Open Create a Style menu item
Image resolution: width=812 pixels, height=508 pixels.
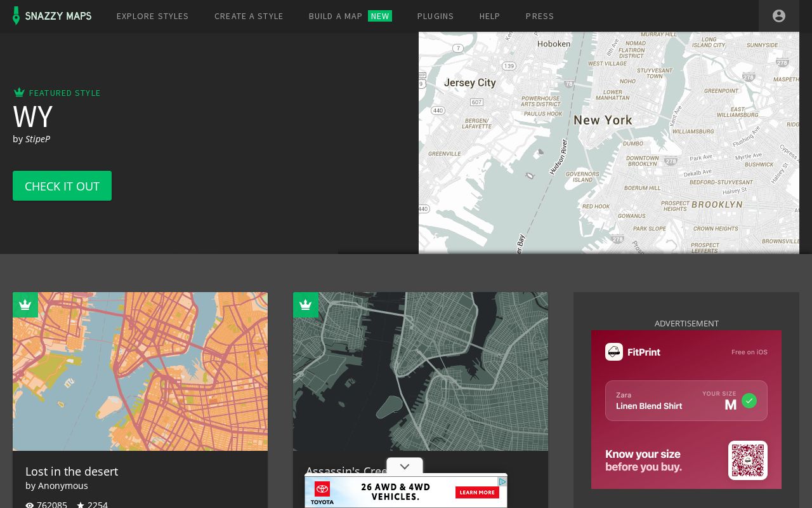pyautogui.click(x=249, y=16)
